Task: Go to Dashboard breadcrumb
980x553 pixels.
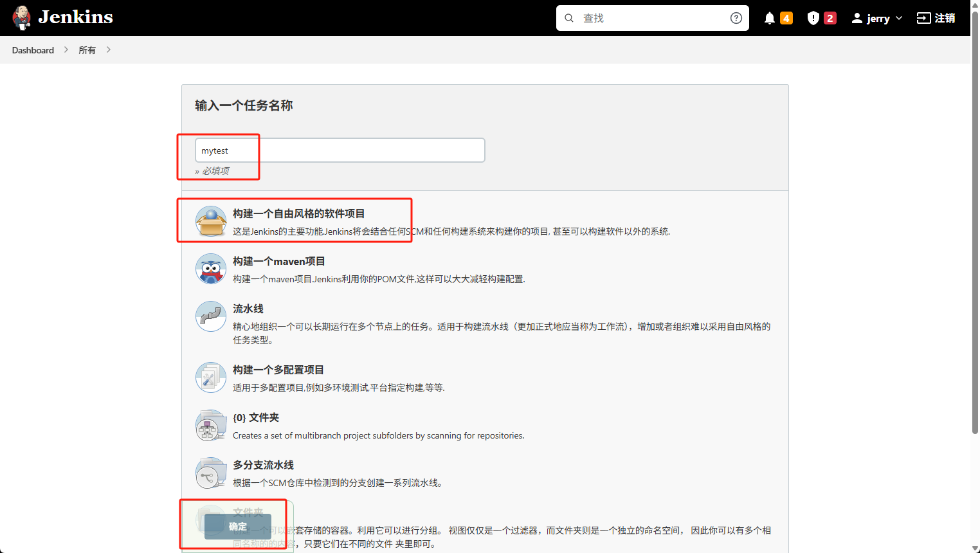Action: point(33,50)
